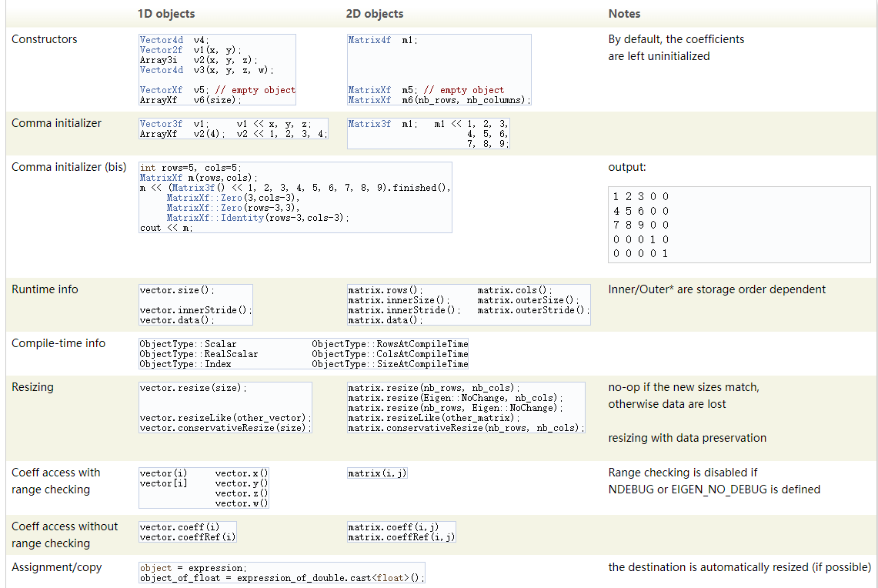
Task: Click the Vector4d link before v4
Action: [x=161, y=40]
